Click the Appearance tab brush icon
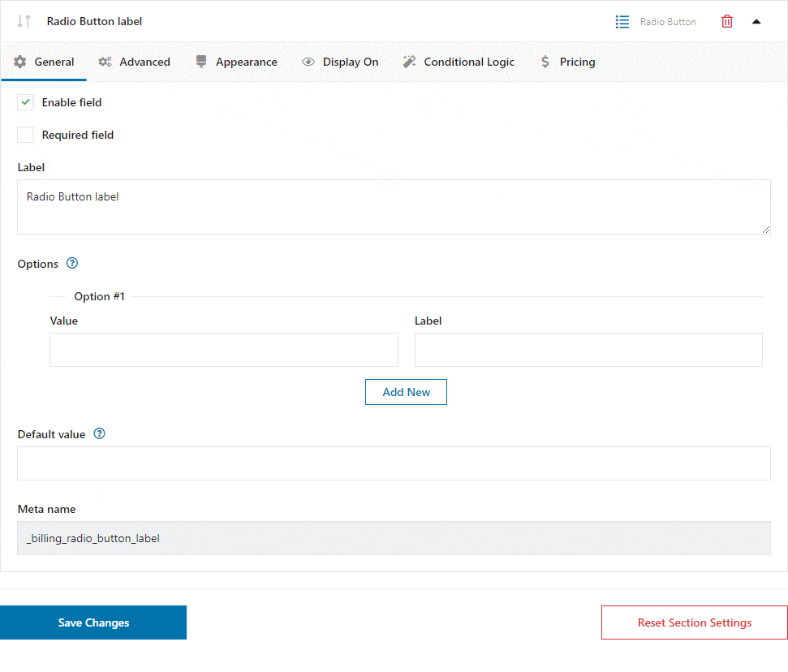Viewport: 788px width, 672px height. coord(201,62)
